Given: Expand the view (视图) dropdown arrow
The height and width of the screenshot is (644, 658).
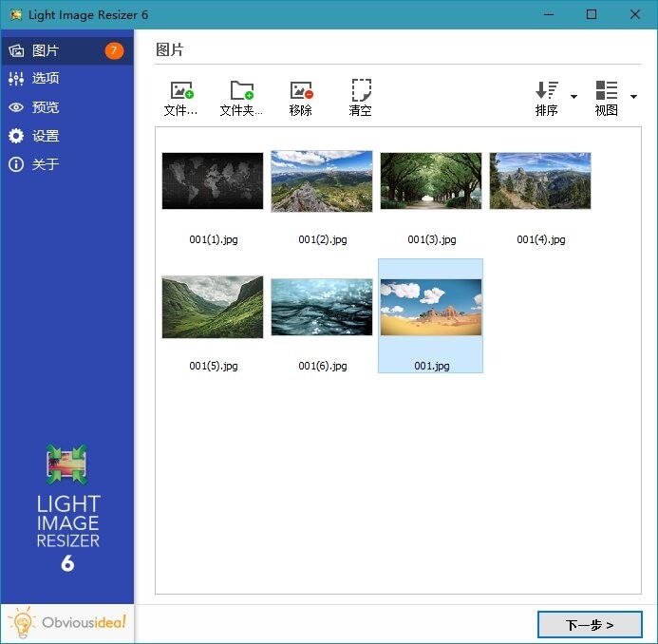Looking at the screenshot, I should point(633,97).
